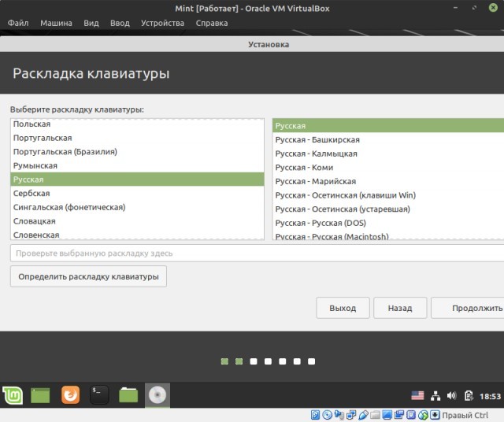Viewport: 504px width, 422px height.
Task: Open the Справка menu
Action: 212,23
